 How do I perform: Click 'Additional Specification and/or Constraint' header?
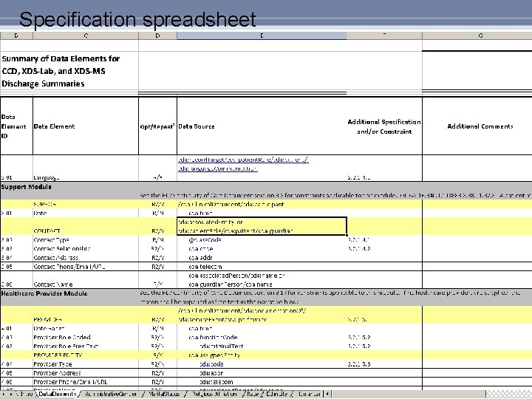point(384,126)
